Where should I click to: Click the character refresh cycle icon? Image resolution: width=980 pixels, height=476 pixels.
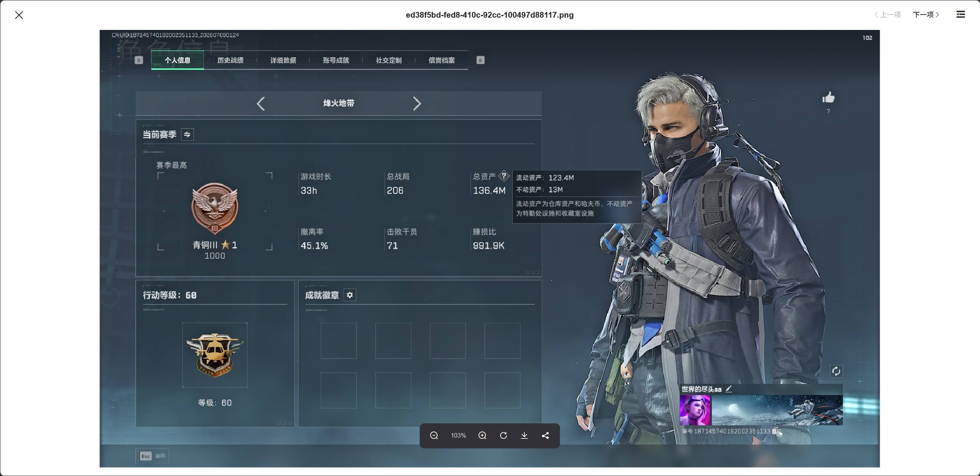[x=836, y=371]
